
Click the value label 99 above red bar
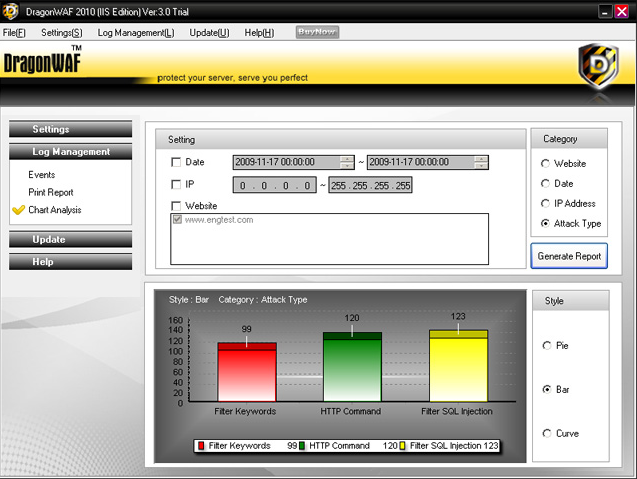247,329
